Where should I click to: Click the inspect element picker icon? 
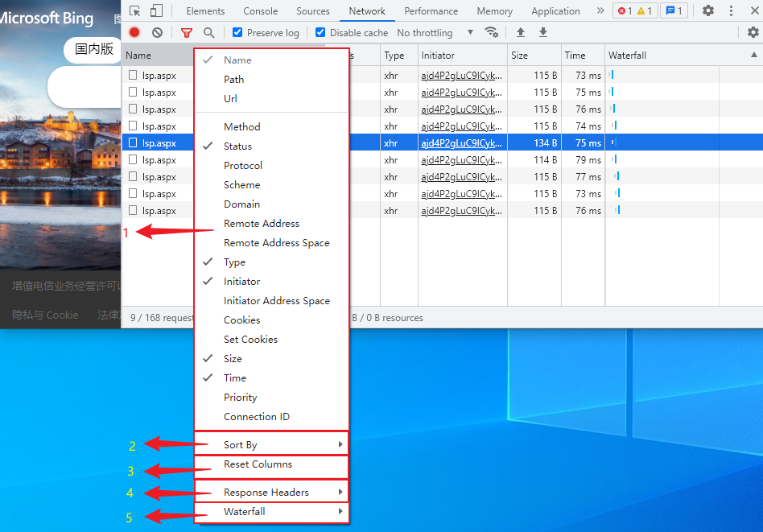pyautogui.click(x=134, y=11)
